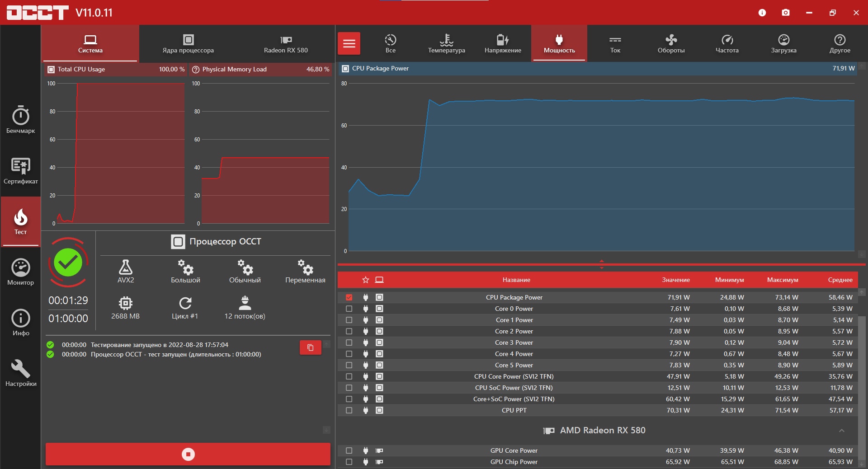
Task: Open the red hamburger menu
Action: click(x=349, y=43)
